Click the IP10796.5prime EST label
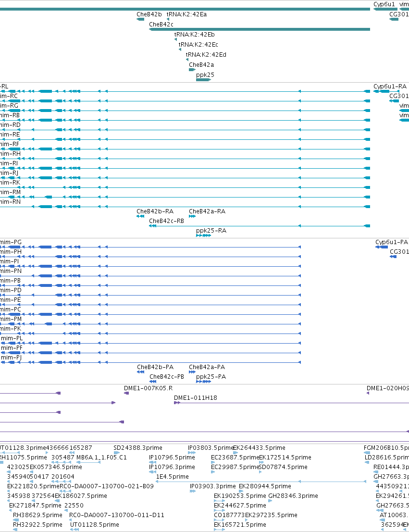Viewport: 409px width, 532px height. coord(172,458)
